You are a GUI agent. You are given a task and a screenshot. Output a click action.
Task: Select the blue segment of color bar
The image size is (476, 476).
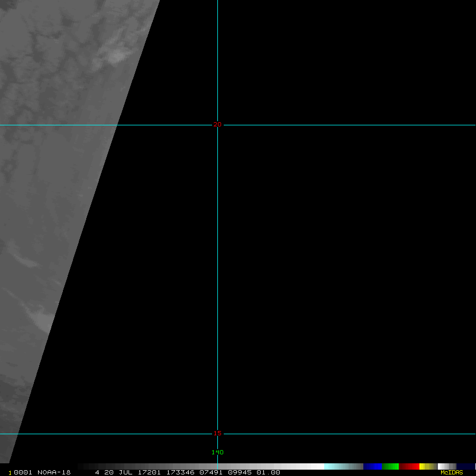click(372, 466)
